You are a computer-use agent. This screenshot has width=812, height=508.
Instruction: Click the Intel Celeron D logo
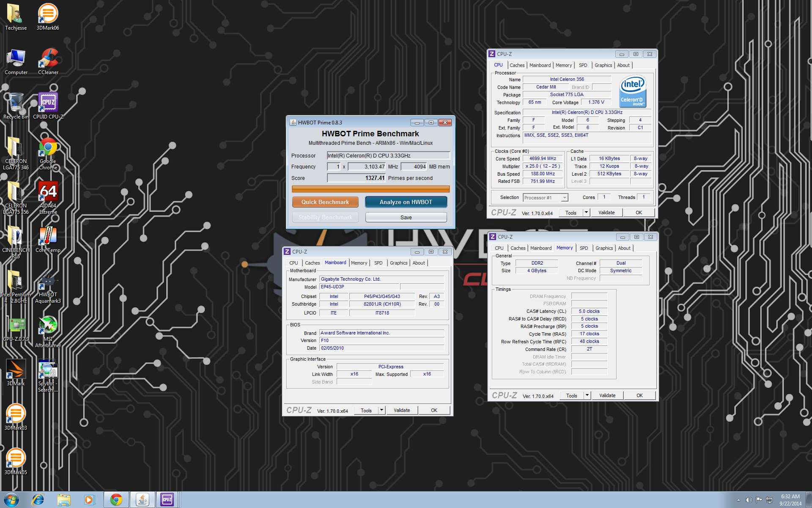pos(633,91)
